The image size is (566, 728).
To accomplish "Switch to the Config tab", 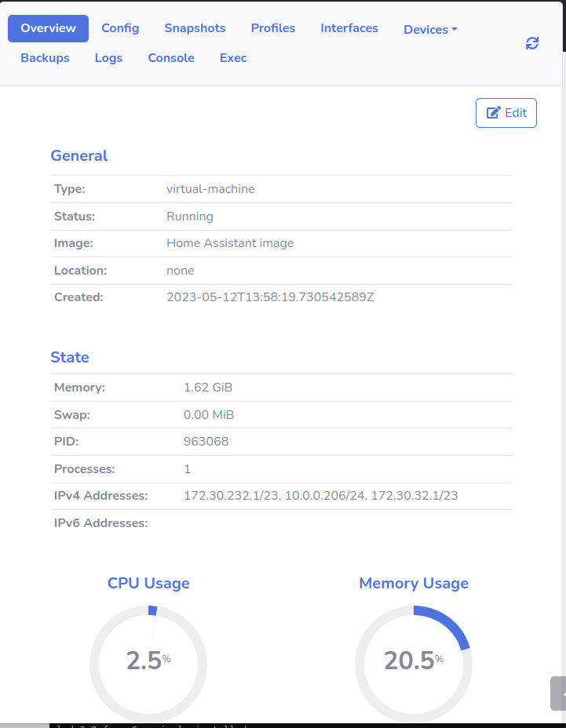I will (120, 28).
